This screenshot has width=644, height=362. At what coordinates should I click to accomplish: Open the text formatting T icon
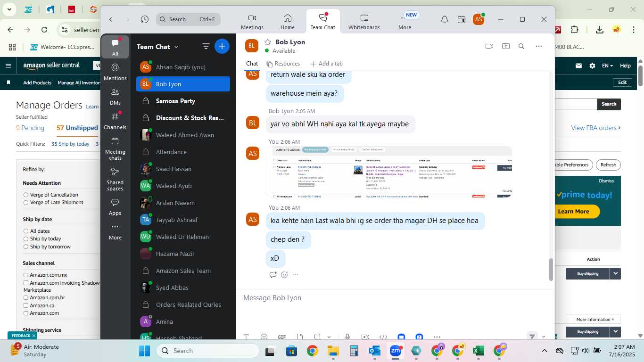pos(246,337)
